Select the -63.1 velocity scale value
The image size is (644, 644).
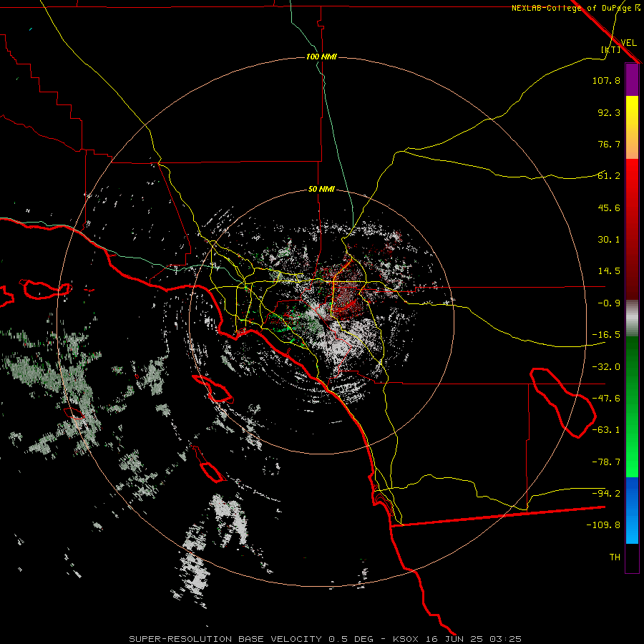point(606,430)
